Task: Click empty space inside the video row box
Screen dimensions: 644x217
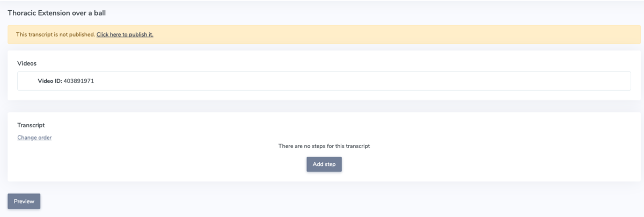Action: click(x=376, y=81)
